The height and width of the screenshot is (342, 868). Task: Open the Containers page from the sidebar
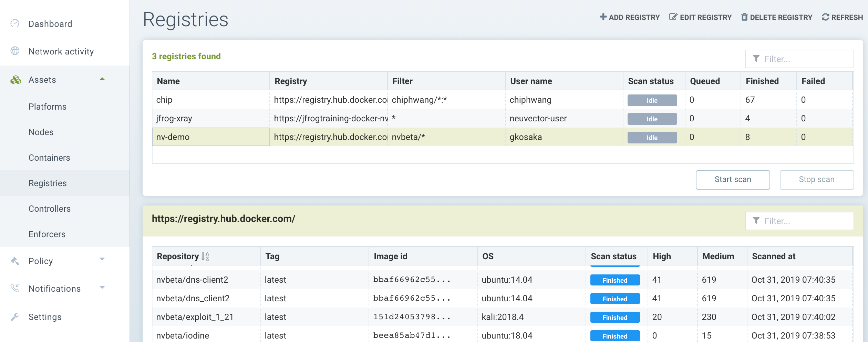click(49, 158)
